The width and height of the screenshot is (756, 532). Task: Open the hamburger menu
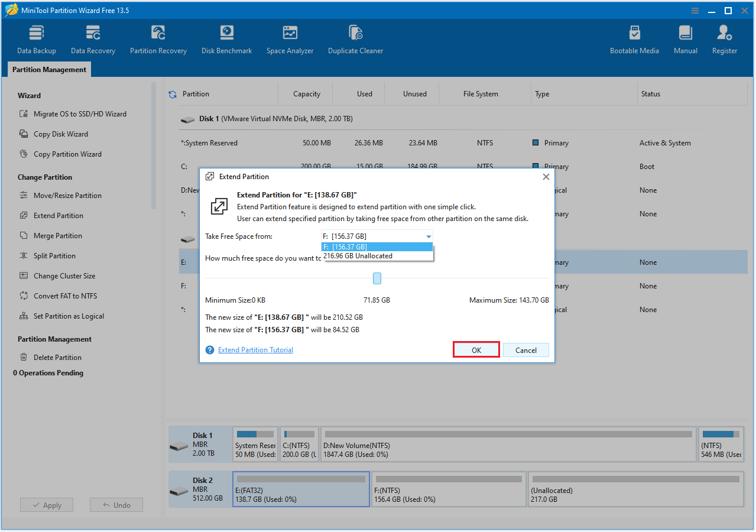tap(694, 10)
